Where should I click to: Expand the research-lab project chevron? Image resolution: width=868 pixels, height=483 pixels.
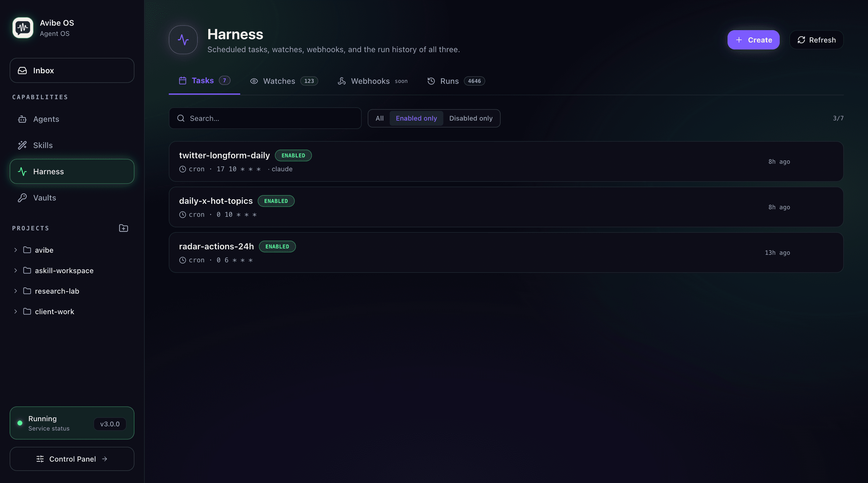pyautogui.click(x=15, y=291)
